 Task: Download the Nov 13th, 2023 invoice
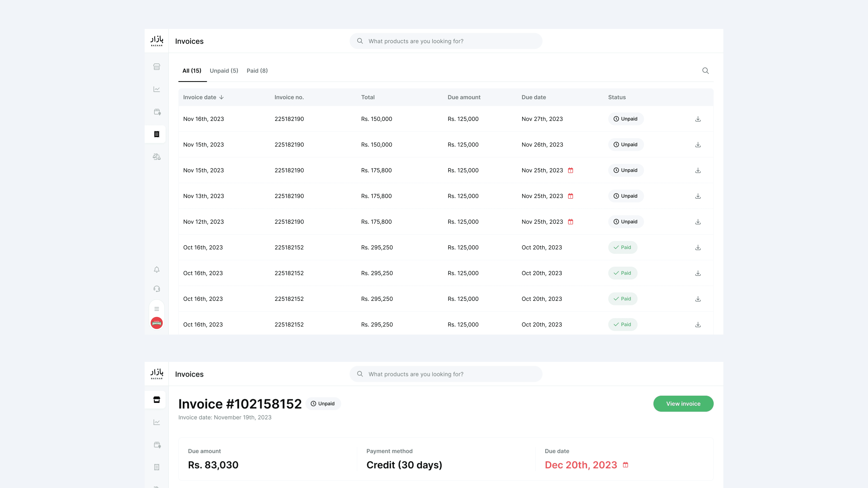pos(698,196)
